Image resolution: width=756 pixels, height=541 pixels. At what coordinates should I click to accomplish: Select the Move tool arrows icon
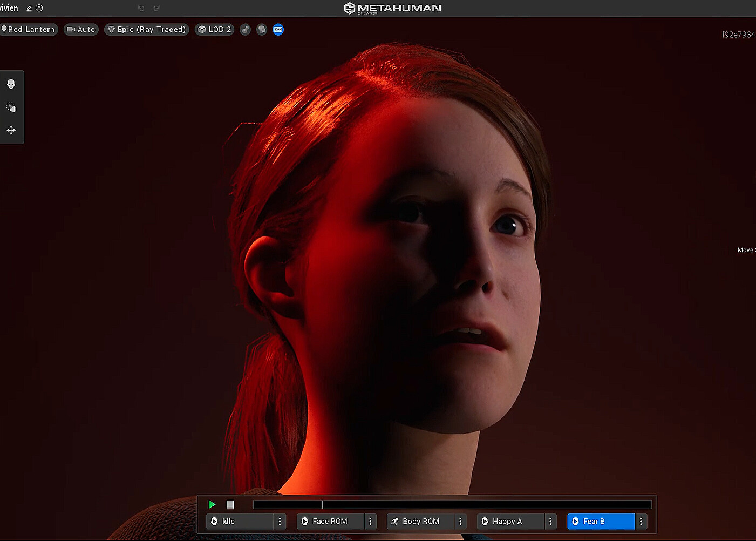click(11, 130)
